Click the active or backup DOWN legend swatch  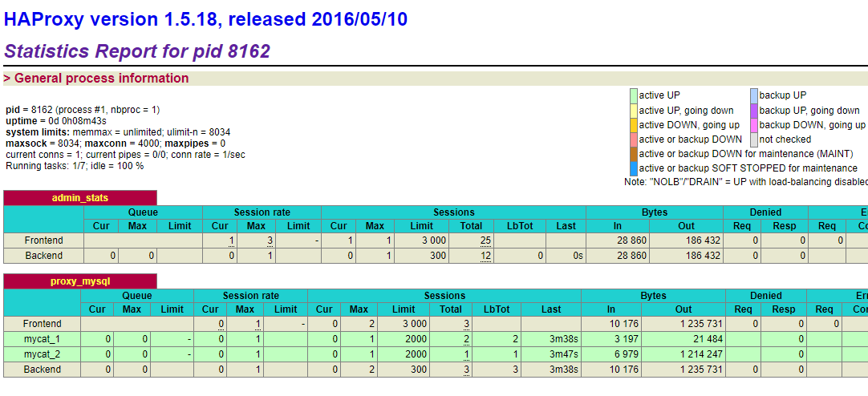(634, 139)
